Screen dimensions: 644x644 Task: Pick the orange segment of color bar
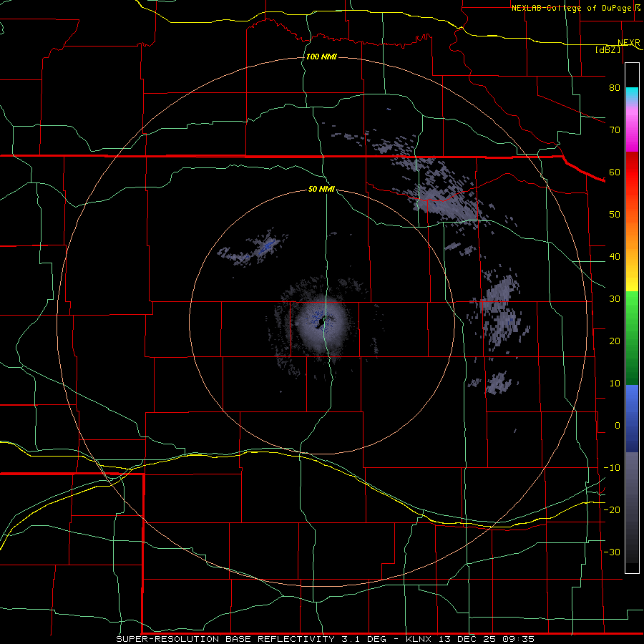pos(632,234)
